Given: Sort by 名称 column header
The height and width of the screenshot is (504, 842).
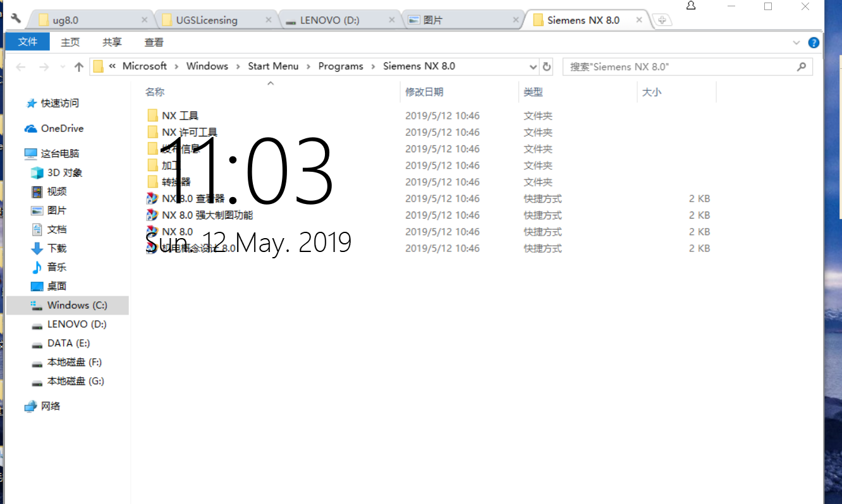Looking at the screenshot, I should point(155,92).
